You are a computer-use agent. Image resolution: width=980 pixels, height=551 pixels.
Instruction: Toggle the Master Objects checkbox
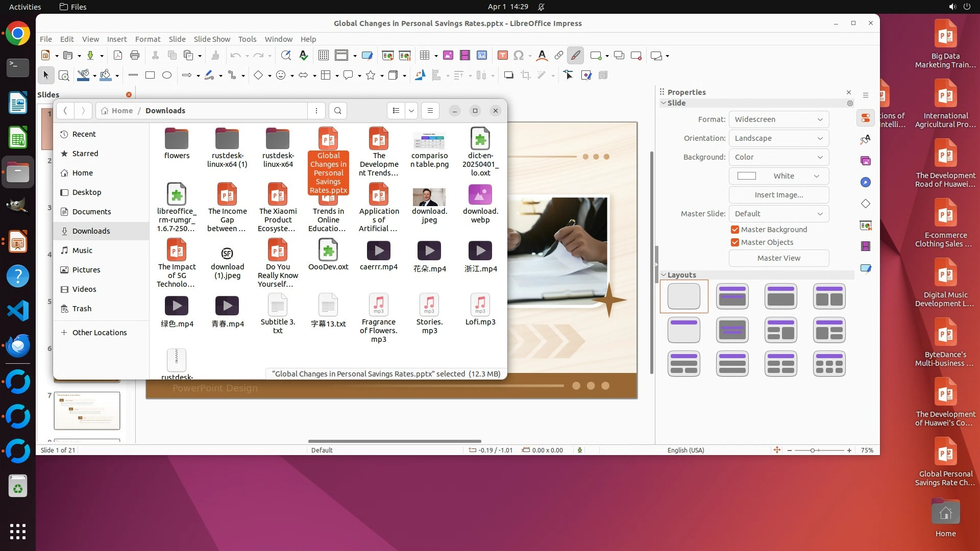point(735,242)
